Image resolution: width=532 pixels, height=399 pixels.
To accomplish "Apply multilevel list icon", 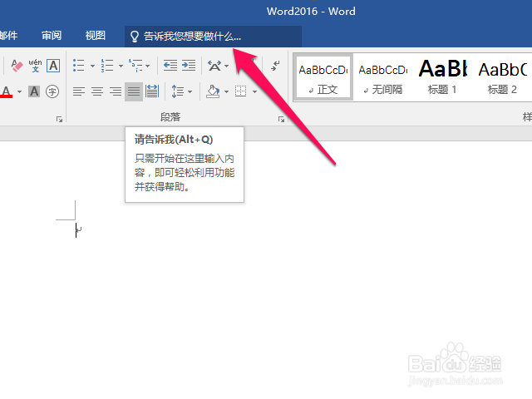I will pos(135,66).
